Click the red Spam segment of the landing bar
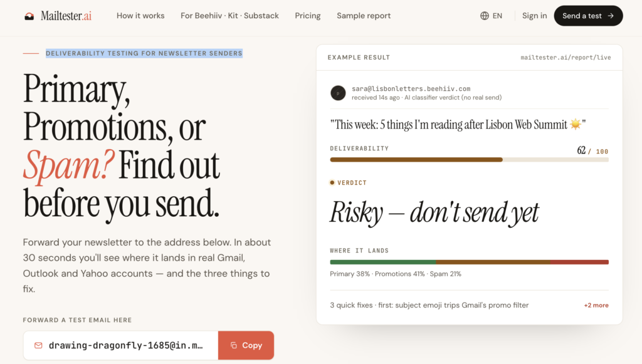642x364 pixels. coord(579,262)
